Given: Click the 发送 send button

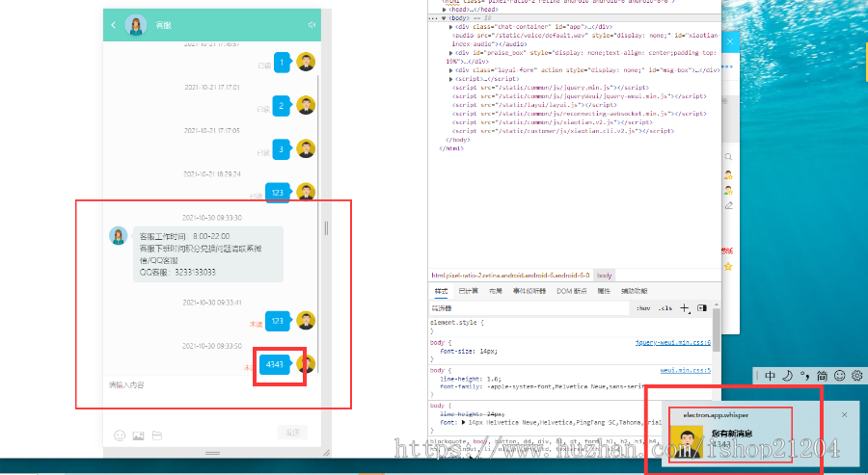Looking at the screenshot, I should coord(292,433).
